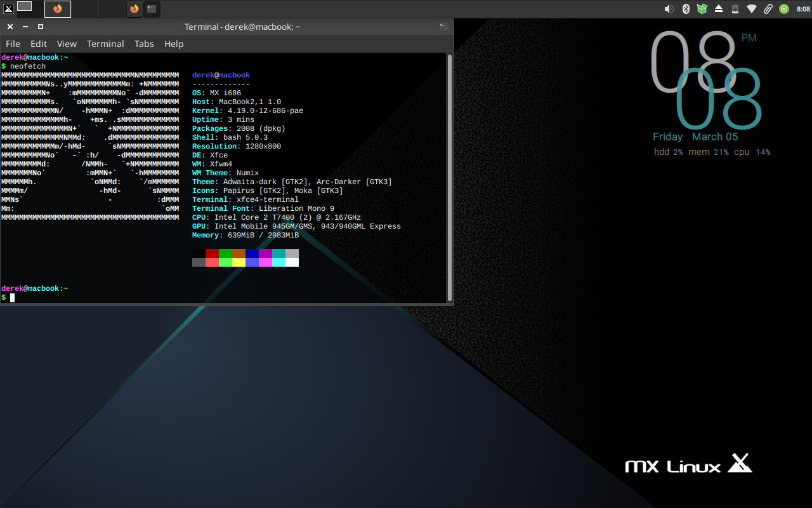Viewport: 812px width, 508px height.
Task: Click the 'DE: Xfce' line
Action: point(210,155)
